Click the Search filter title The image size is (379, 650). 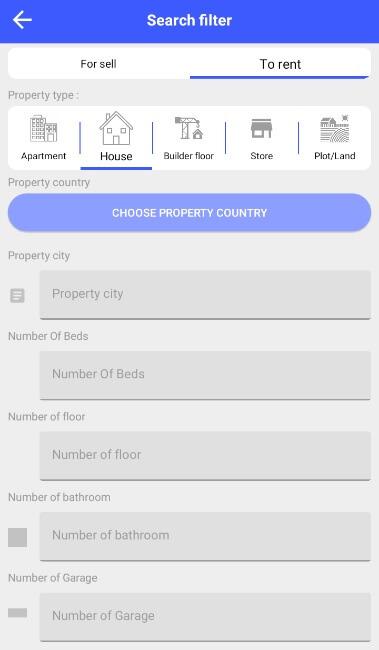pyautogui.click(x=190, y=20)
